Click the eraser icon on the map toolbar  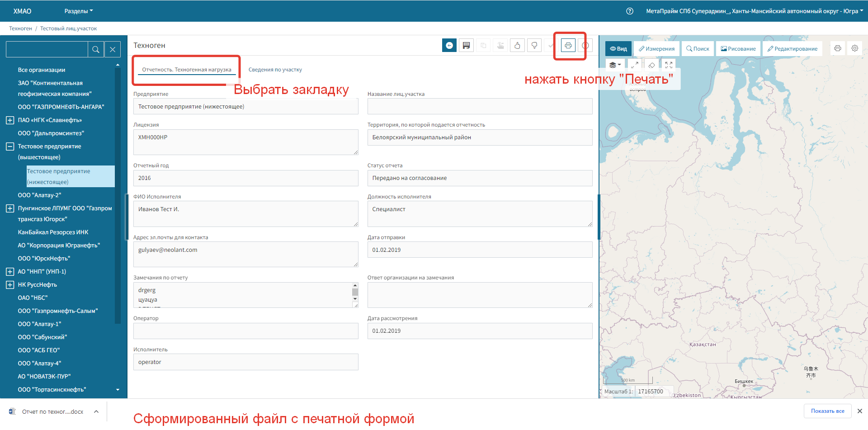click(651, 65)
